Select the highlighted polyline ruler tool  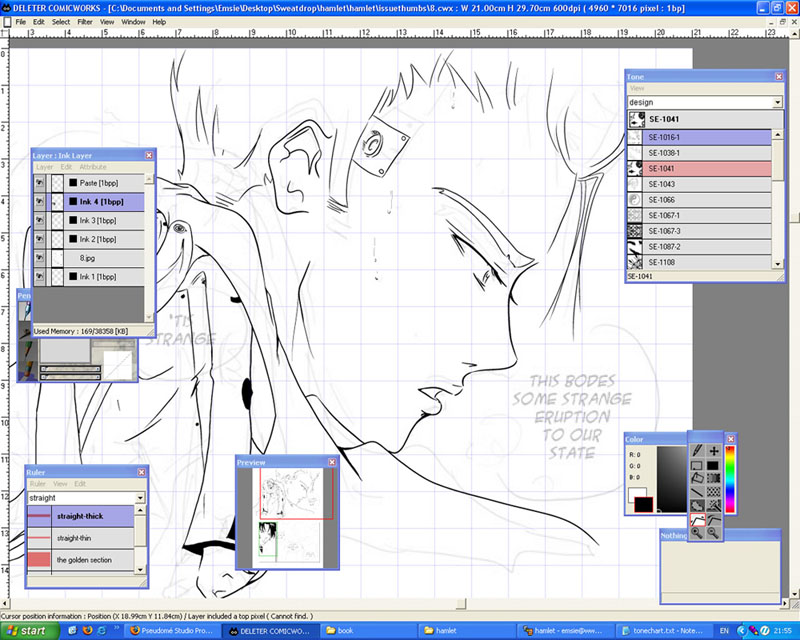coord(697,520)
